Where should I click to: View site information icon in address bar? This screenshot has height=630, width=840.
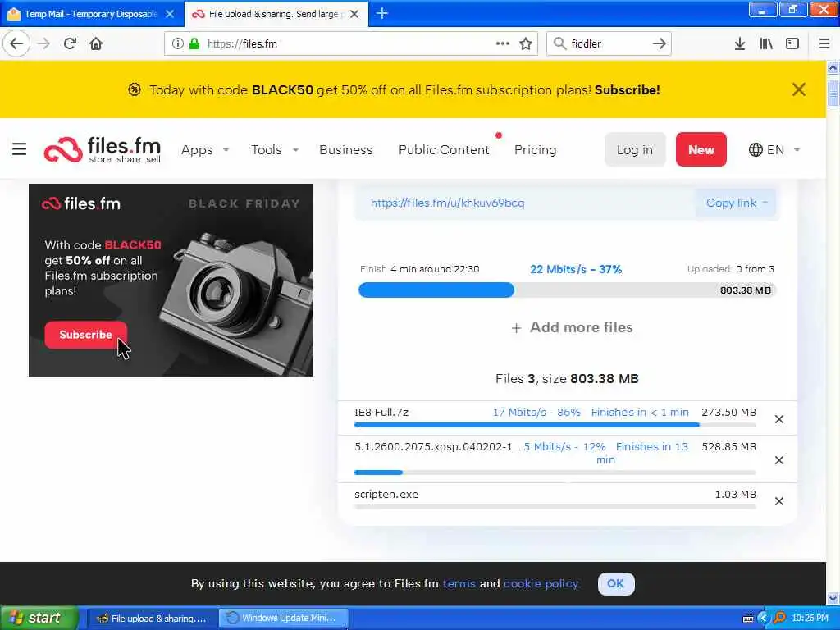pyautogui.click(x=177, y=43)
